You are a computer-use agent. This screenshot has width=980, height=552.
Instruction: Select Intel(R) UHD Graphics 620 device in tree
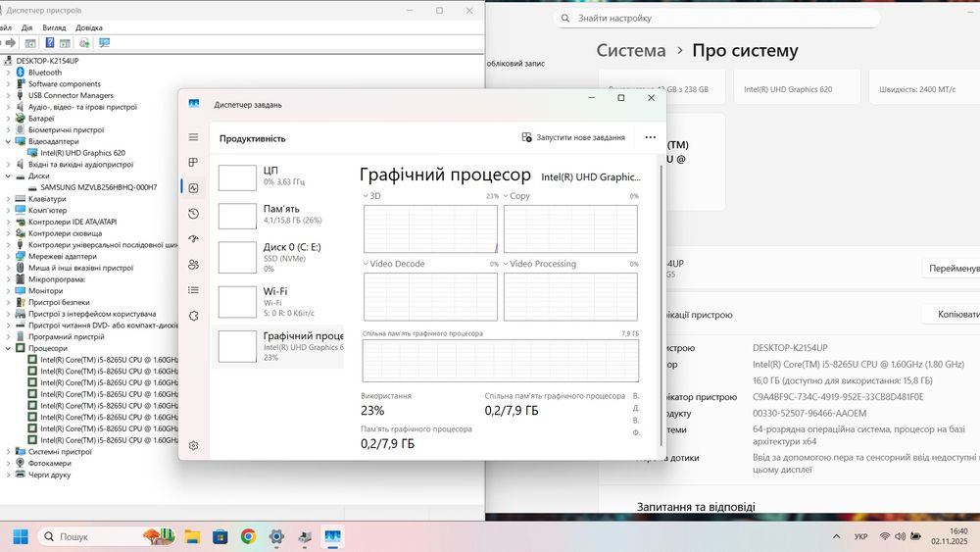[x=82, y=153]
